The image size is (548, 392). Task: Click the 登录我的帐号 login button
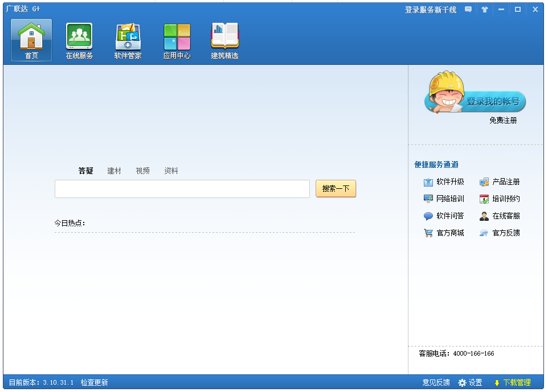click(493, 101)
